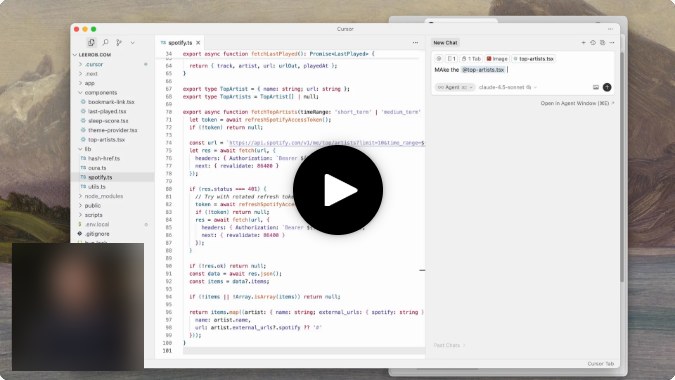Play the video with the center play button
The height and width of the screenshot is (380, 675).
[338, 190]
